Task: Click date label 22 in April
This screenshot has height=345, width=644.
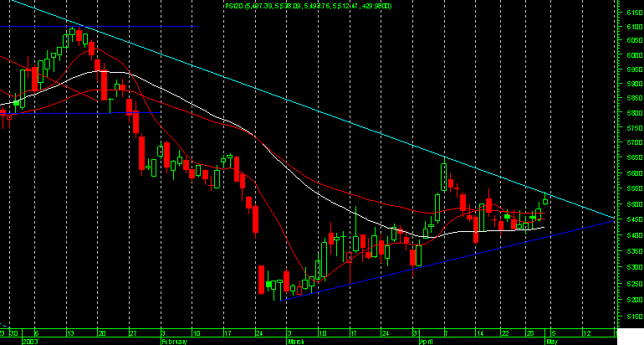Action: 505,333
